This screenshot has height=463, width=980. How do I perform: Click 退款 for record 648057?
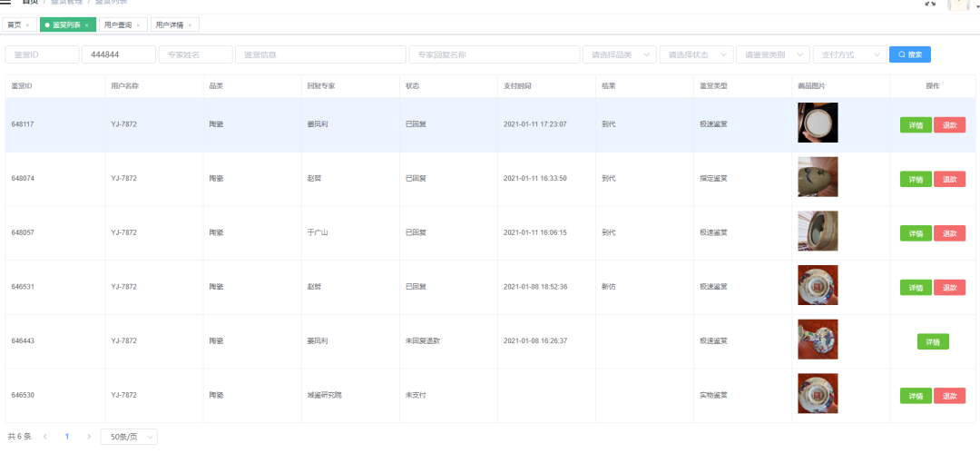pos(949,233)
